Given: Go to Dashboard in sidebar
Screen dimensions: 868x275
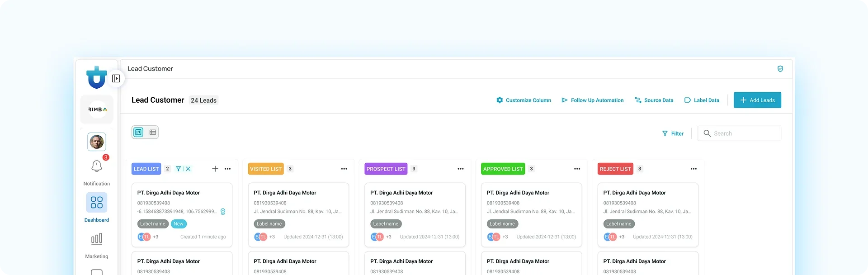Looking at the screenshot, I should [x=97, y=208].
